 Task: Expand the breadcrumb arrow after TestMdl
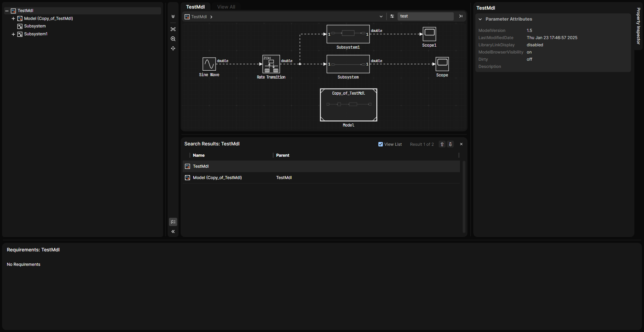click(211, 17)
